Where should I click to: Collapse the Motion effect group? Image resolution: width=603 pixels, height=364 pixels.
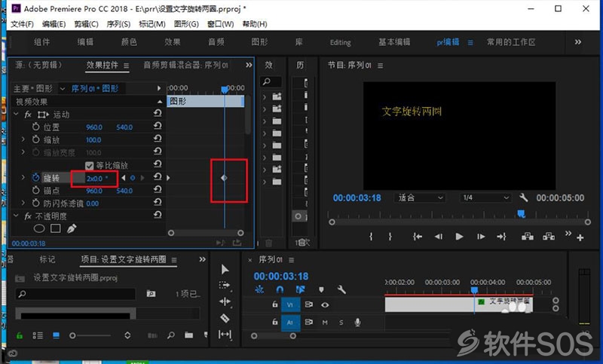click(16, 114)
